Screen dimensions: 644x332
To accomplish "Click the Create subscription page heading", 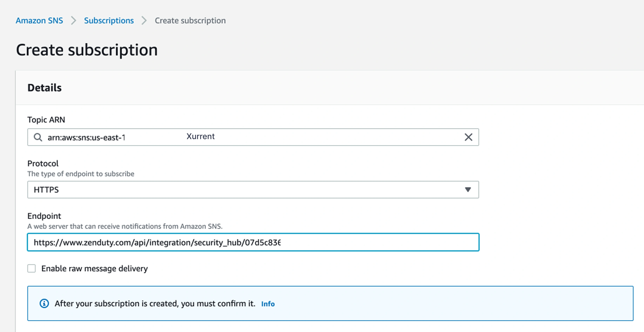I will [x=87, y=50].
